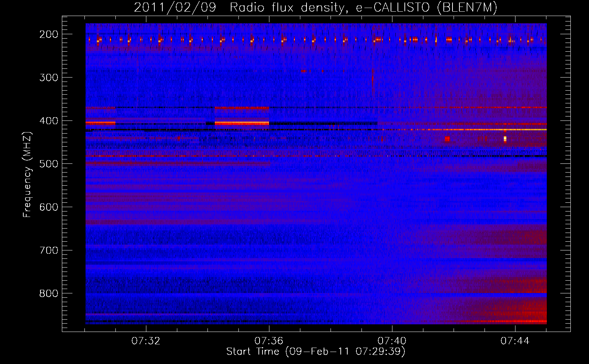Click the 07:40 time tick label
Image resolution: width=589 pixels, height=364 pixels.
pyautogui.click(x=392, y=341)
